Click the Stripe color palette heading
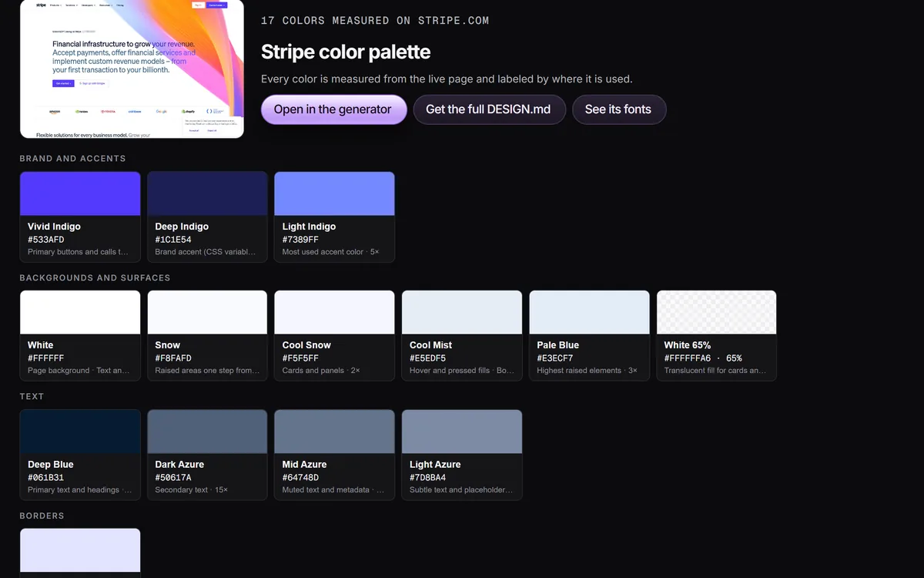 point(346,52)
